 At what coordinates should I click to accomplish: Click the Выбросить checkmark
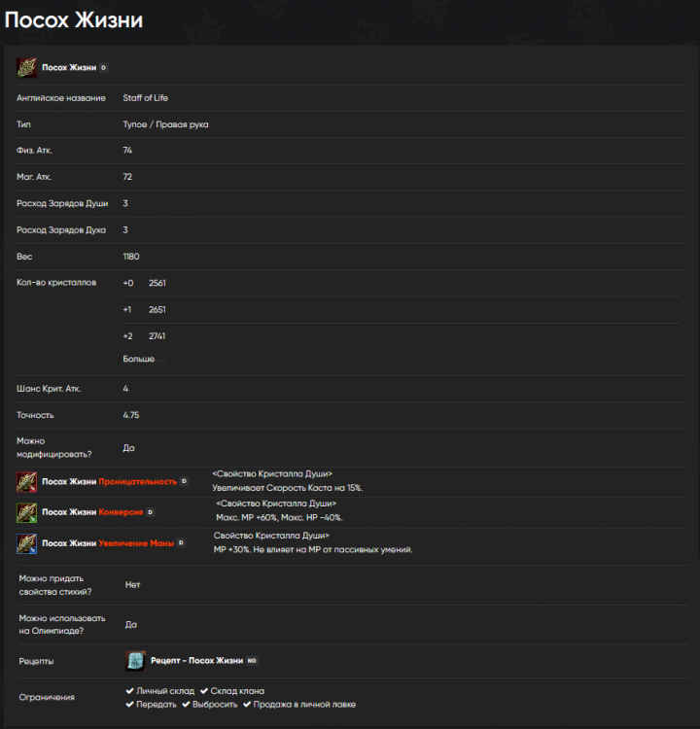190,705
